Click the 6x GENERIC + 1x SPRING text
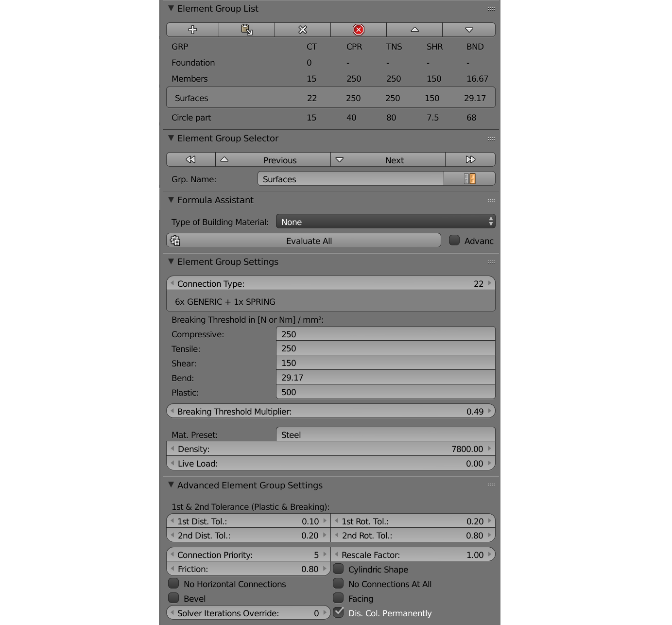Screen dimensions: 672x625 click(225, 302)
